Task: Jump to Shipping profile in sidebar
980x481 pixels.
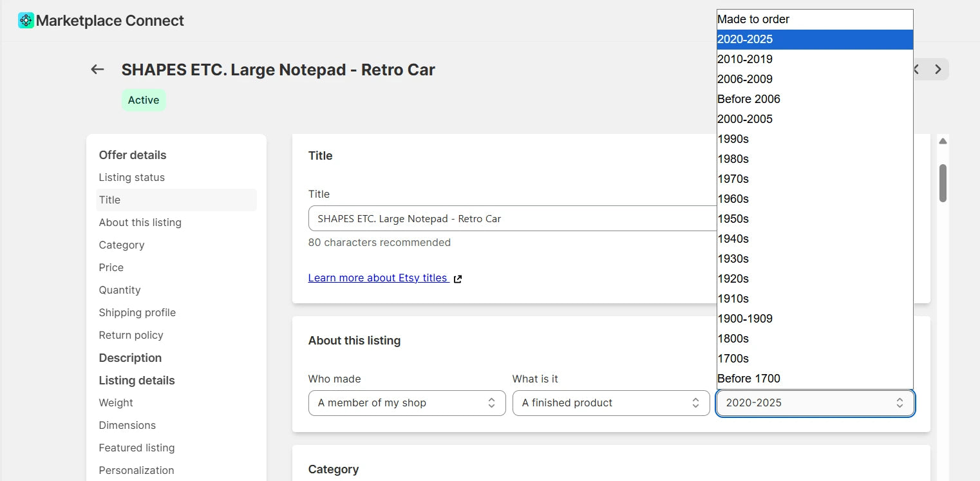Action: (137, 313)
